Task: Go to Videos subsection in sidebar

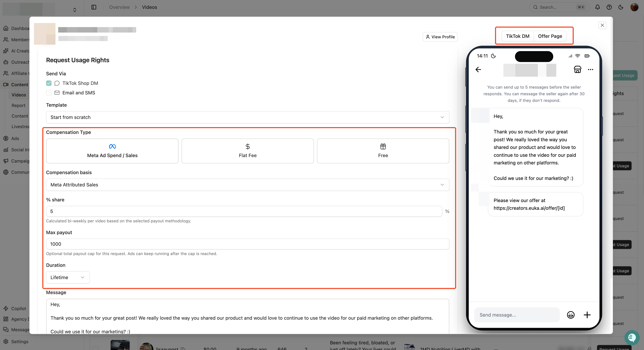Action: click(19, 95)
